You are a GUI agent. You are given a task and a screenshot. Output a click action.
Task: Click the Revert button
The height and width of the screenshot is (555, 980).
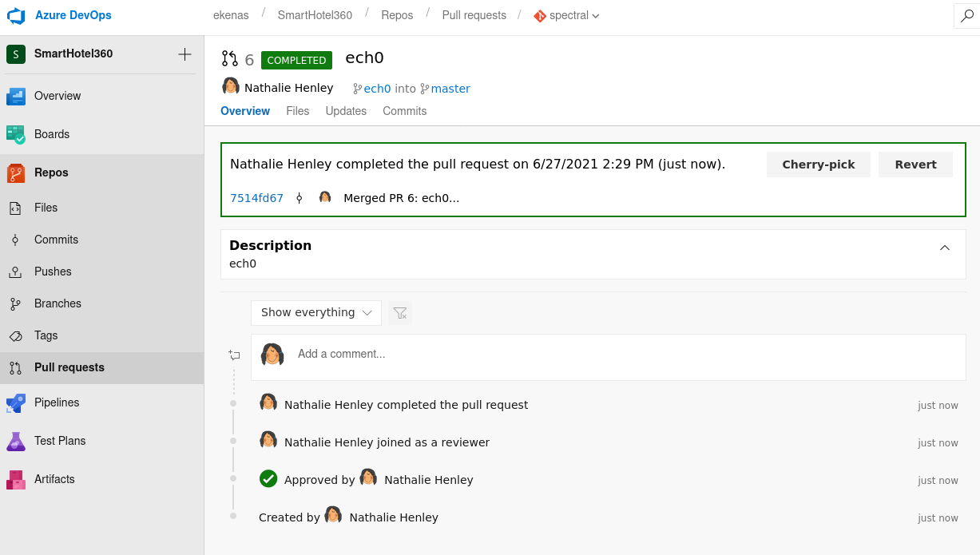coord(915,165)
